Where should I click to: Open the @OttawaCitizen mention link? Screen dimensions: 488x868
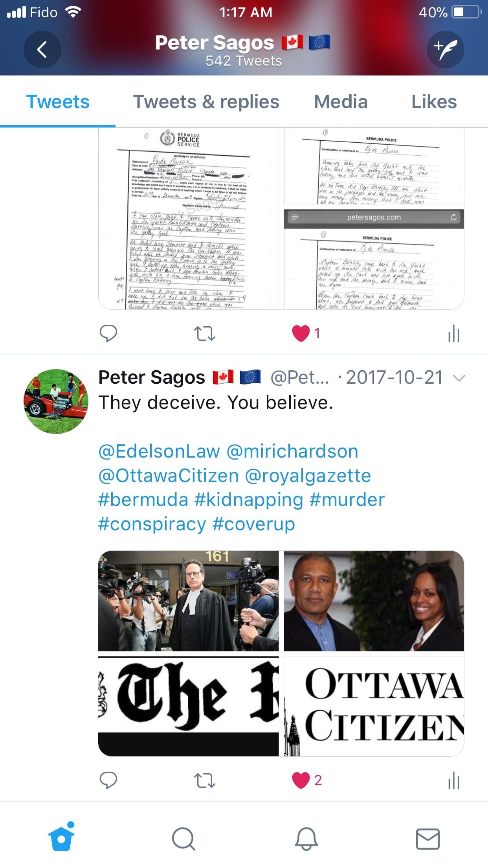(x=169, y=476)
